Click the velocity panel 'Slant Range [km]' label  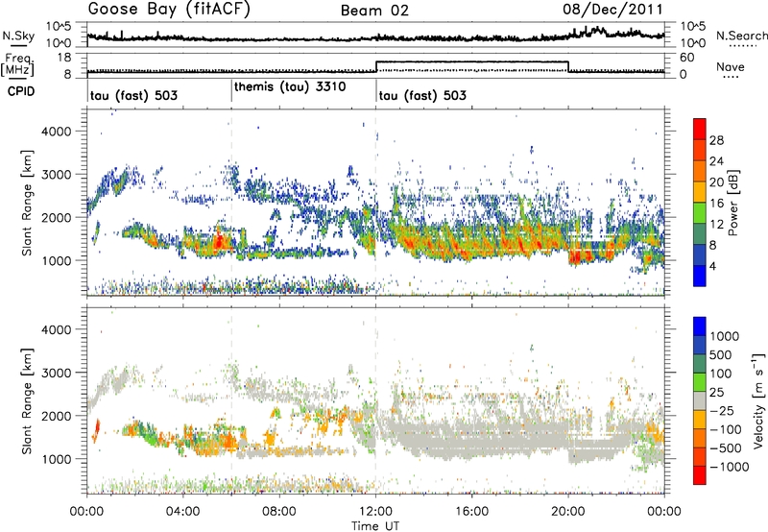click(27, 400)
